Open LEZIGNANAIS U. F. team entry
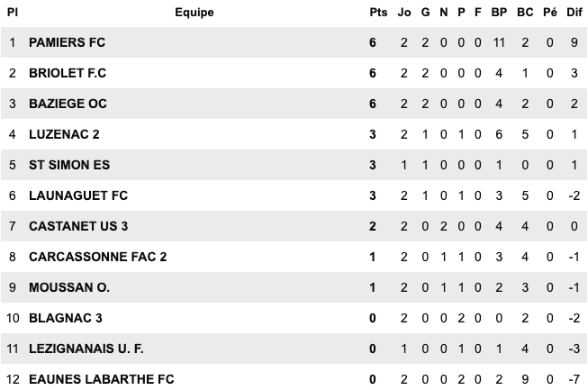This screenshot has height=390, width=588. tap(86, 349)
